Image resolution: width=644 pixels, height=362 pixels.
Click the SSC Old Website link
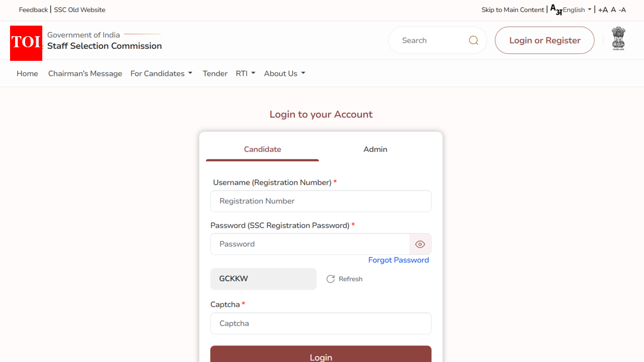tap(79, 10)
